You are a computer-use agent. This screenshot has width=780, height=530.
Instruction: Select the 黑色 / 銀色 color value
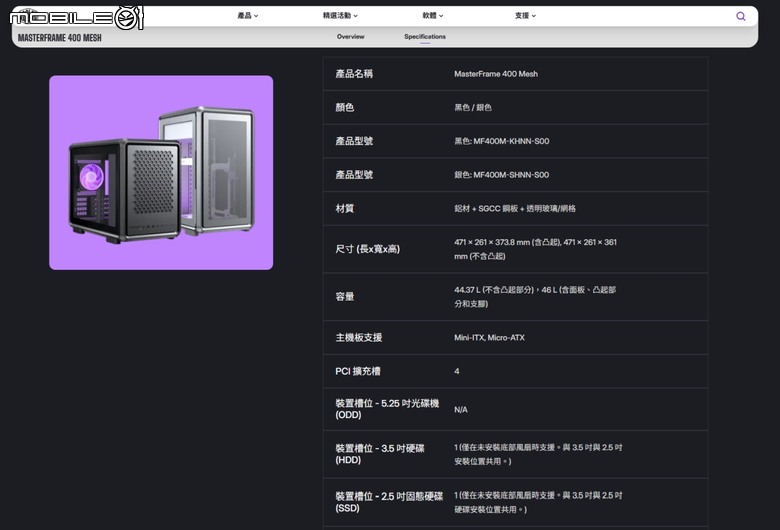click(x=473, y=107)
